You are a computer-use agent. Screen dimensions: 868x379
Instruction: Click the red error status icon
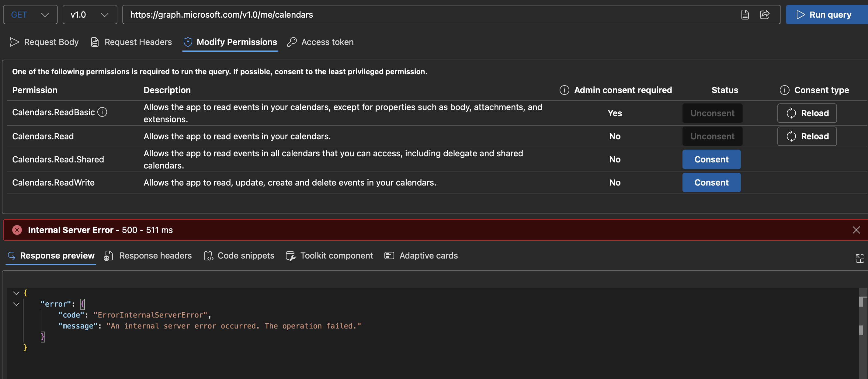point(17,230)
